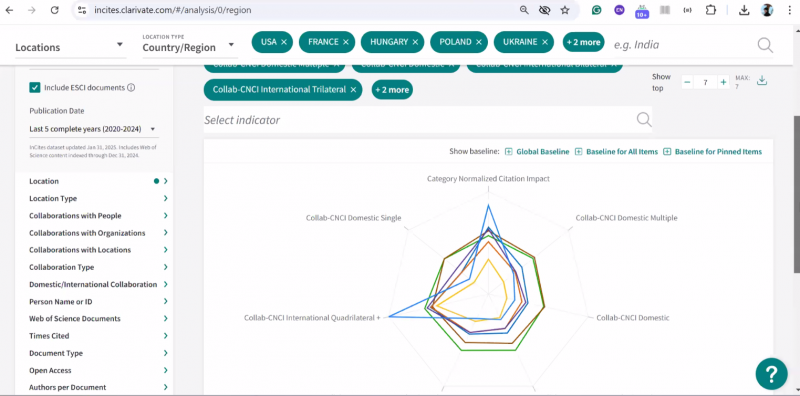Reload the page in browser
Viewport: 800px width, 396px height.
tap(55, 10)
